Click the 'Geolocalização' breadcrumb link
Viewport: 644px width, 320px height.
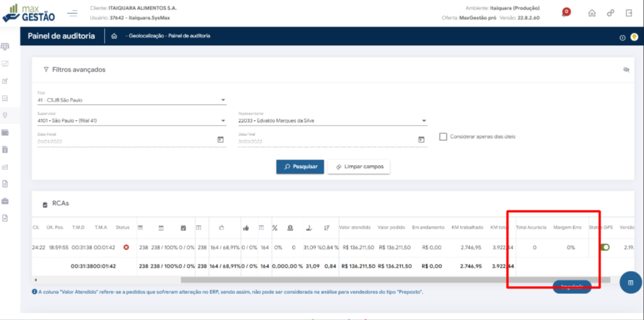tap(147, 36)
